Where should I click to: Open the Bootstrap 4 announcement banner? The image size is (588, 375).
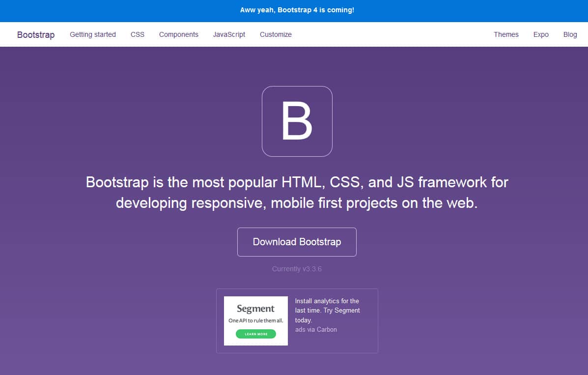[x=297, y=10]
